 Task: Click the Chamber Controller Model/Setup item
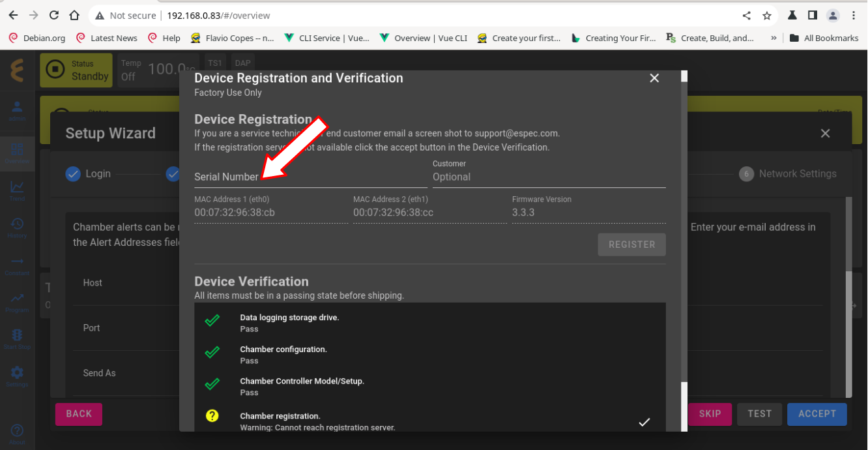pyautogui.click(x=430, y=386)
